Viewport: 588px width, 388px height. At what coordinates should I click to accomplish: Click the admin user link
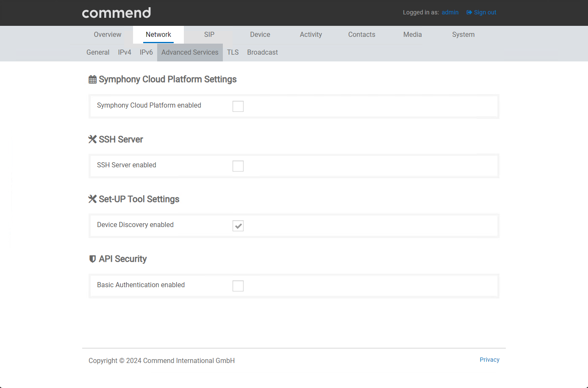click(450, 12)
